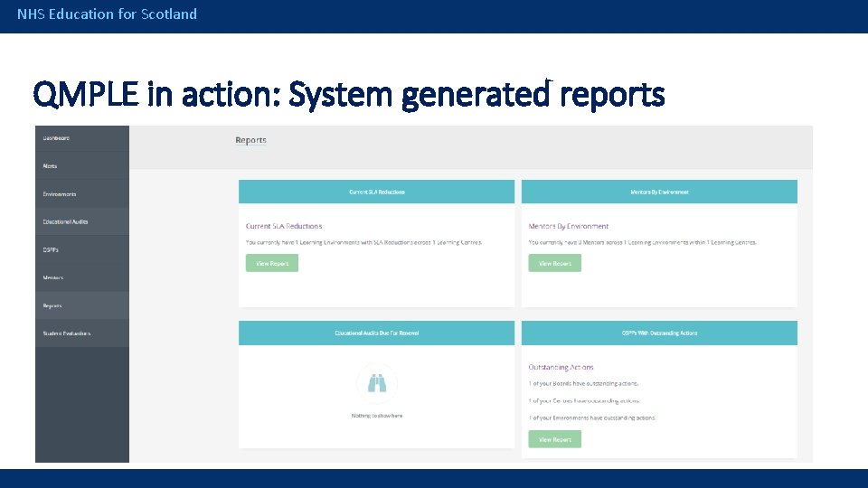Open Alerts in the sidebar
The image size is (868, 488).
[x=82, y=166]
